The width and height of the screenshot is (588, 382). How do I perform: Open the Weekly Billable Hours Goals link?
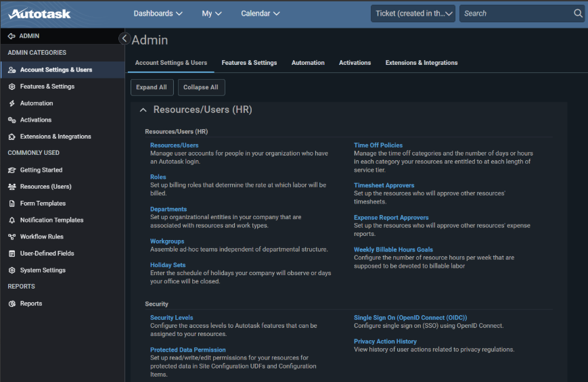point(393,249)
